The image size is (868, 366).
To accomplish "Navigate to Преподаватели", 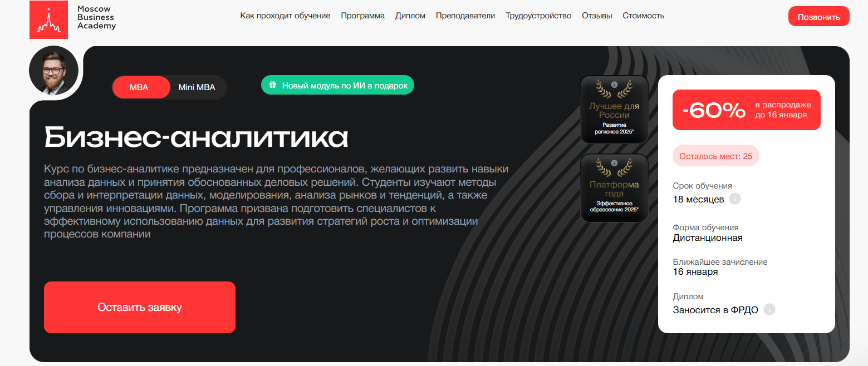I will (465, 16).
